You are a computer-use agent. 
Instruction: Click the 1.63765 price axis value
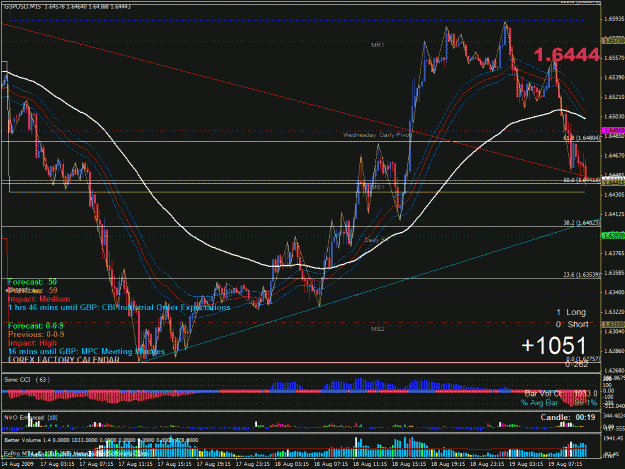[614, 253]
